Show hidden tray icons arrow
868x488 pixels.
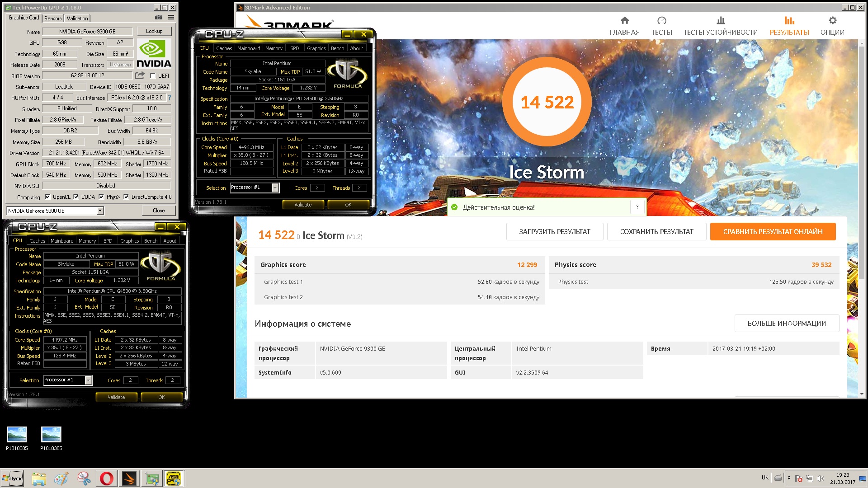coord(789,478)
